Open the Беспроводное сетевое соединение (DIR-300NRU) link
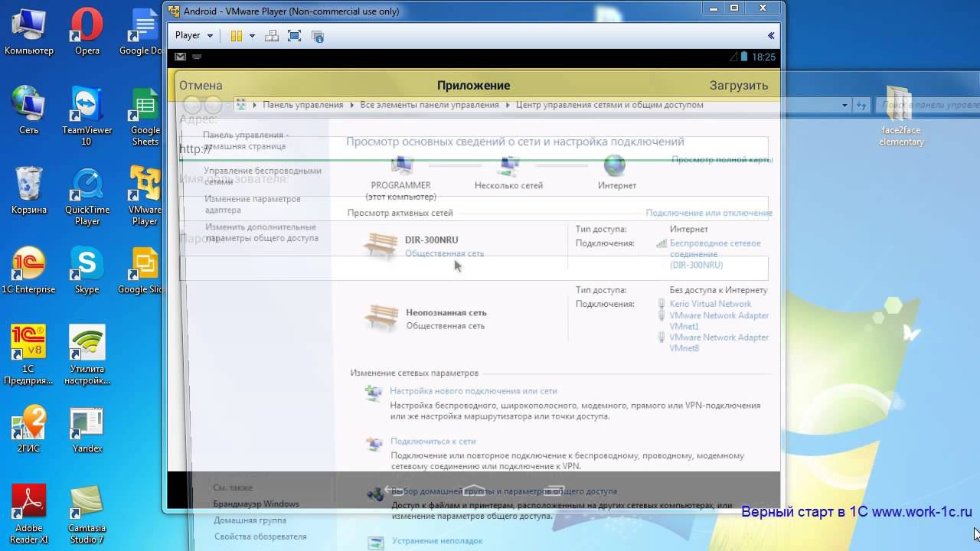980x551 pixels. pos(715,254)
